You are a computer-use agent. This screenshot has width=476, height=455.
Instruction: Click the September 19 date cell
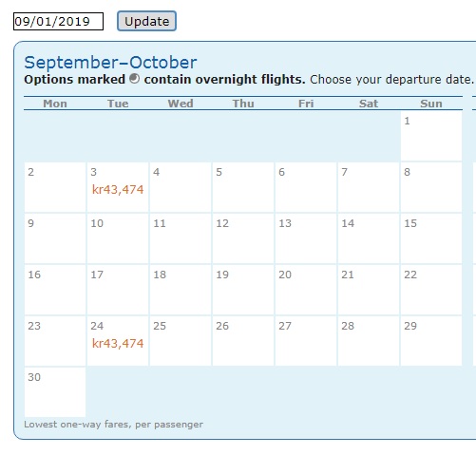[x=243, y=290]
